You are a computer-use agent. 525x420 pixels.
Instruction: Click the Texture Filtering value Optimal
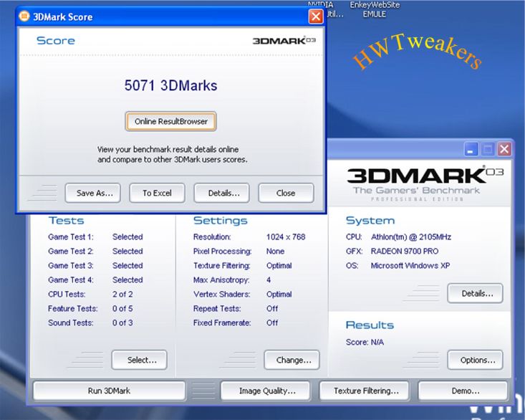[279, 266]
